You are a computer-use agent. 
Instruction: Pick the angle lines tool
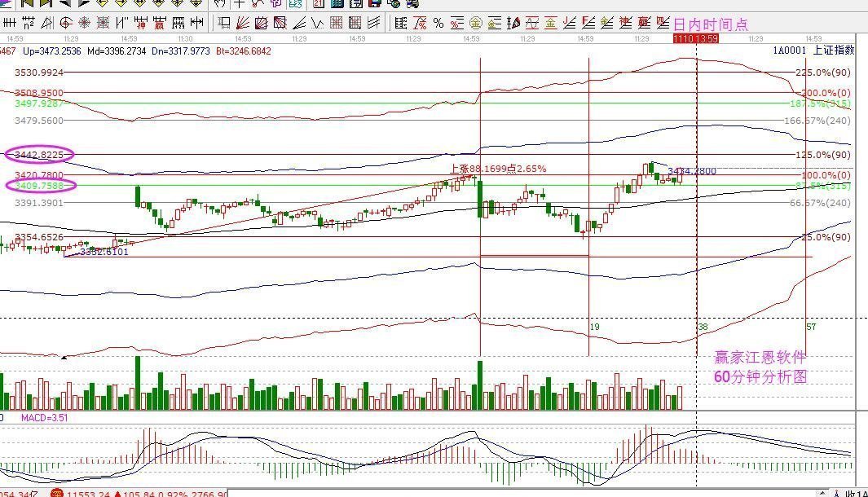click(x=299, y=23)
